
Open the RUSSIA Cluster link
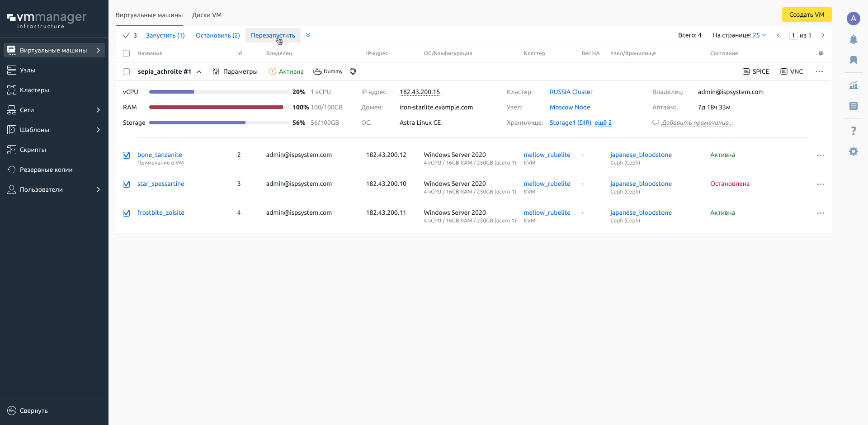571,92
